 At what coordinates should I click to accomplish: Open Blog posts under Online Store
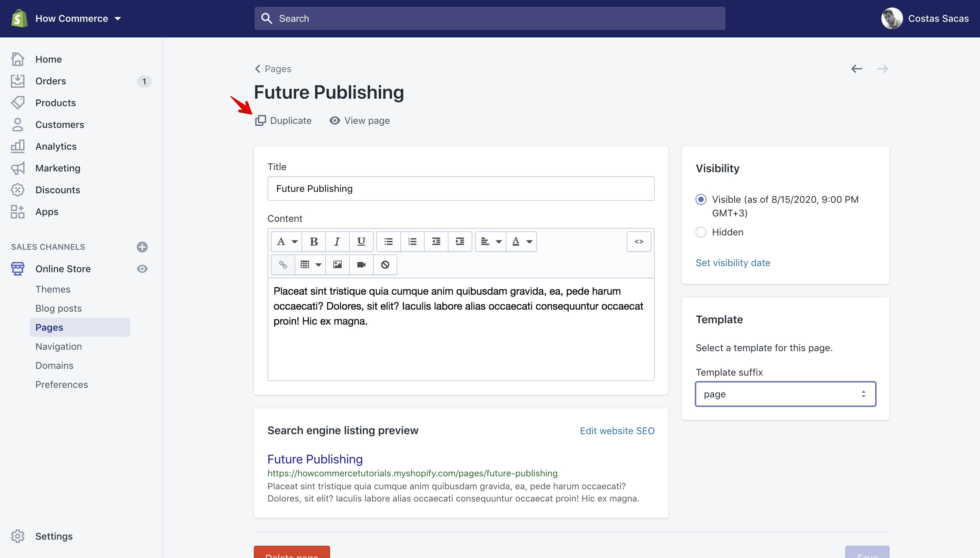point(58,309)
